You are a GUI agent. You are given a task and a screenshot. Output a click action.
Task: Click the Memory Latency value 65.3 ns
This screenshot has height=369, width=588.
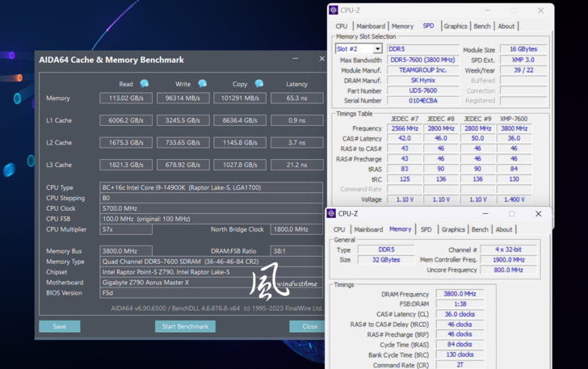[x=296, y=99]
